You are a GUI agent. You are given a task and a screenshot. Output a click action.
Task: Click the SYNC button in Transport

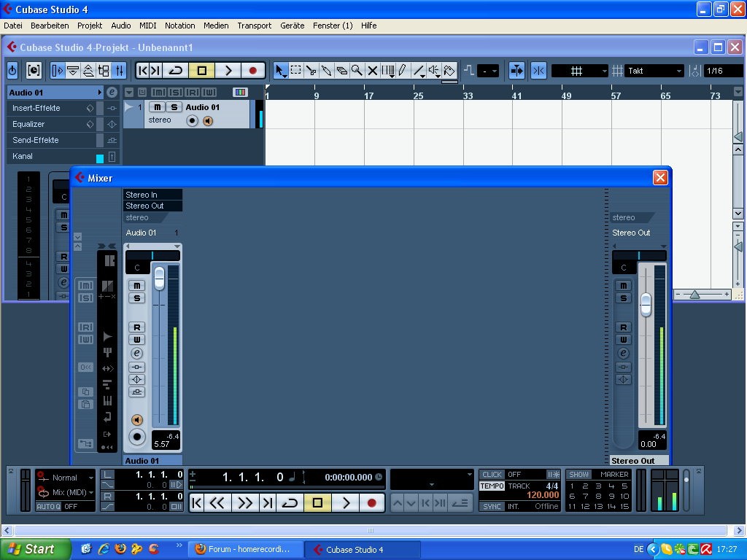coord(492,506)
